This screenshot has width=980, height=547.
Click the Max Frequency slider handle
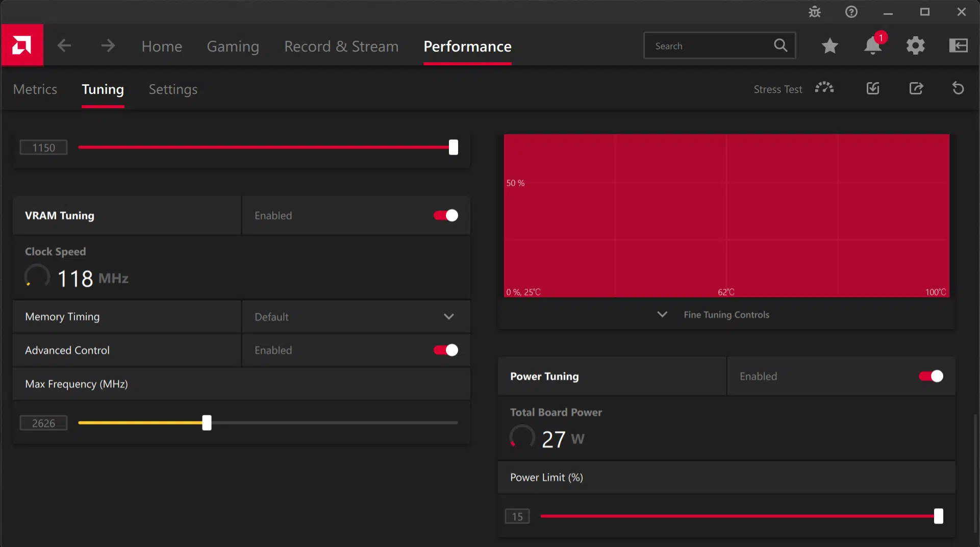[x=207, y=422]
